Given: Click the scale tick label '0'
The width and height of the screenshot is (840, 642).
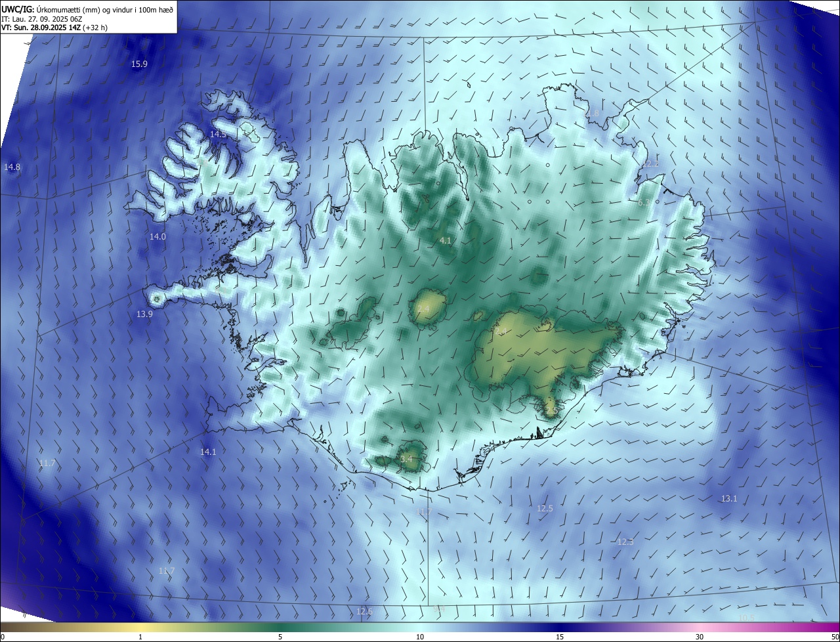Looking at the screenshot, I should (x=2, y=637).
